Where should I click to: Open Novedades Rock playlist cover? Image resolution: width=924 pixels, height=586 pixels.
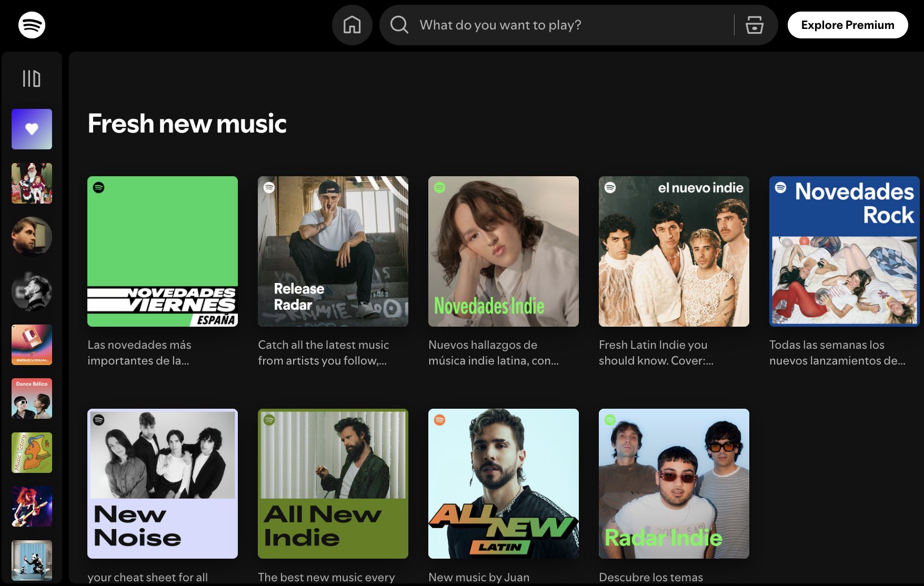coord(845,251)
